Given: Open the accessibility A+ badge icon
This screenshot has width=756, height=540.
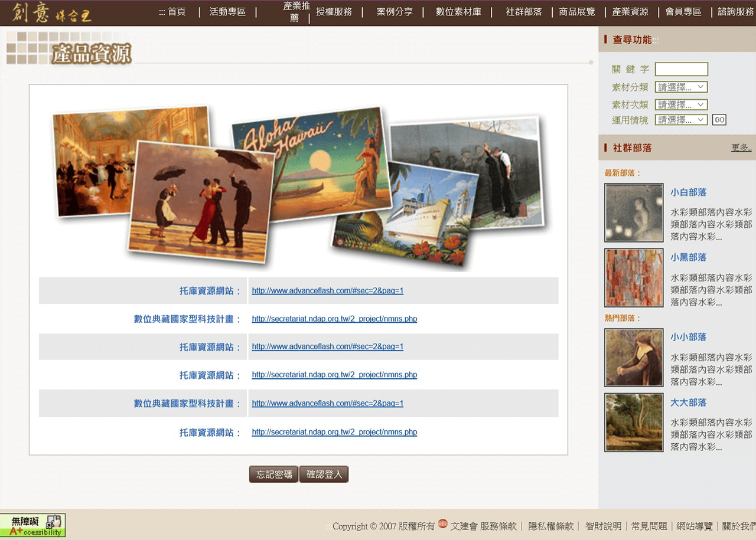Looking at the screenshot, I should pos(32,525).
